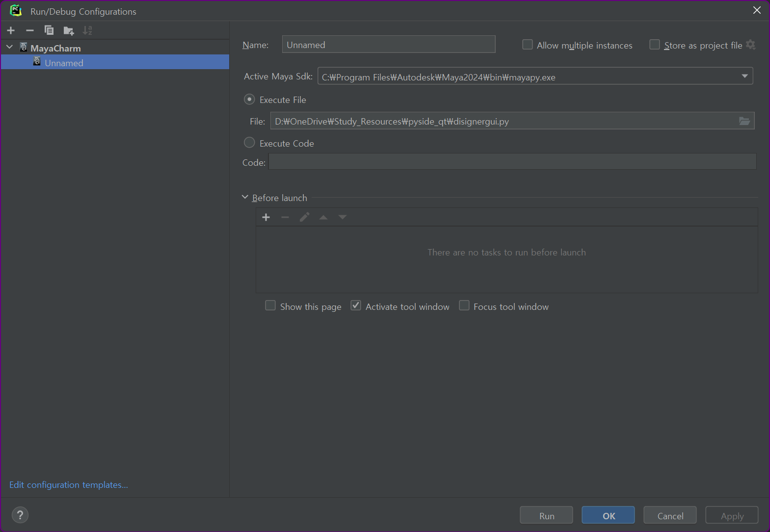Open help with the question mark
This screenshot has width=770, height=532.
tap(20, 515)
